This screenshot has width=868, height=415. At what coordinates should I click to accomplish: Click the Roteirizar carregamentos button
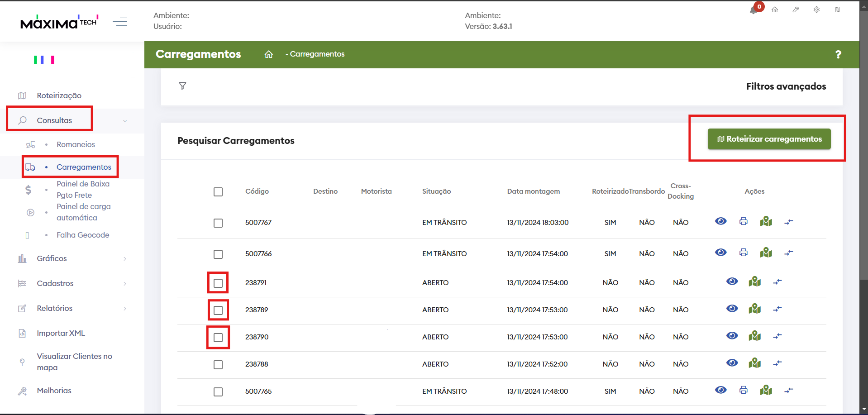[x=769, y=139]
